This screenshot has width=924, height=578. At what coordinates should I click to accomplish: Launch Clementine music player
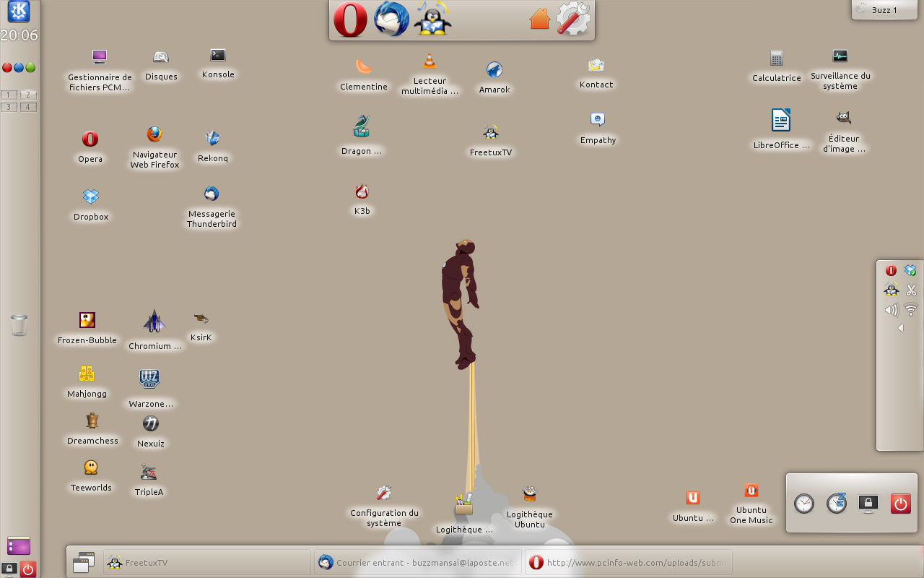point(364,66)
